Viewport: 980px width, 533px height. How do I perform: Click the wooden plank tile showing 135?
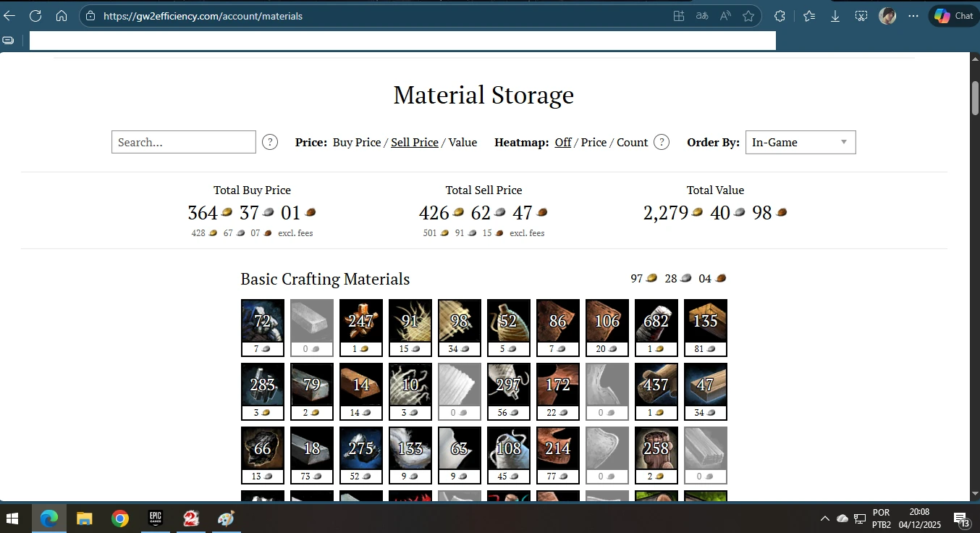click(705, 321)
